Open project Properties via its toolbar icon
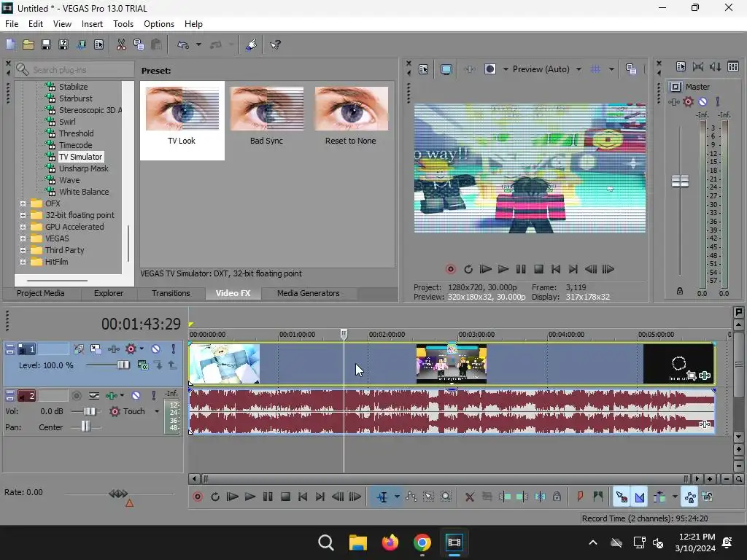This screenshot has width=747, height=560. pos(98,44)
